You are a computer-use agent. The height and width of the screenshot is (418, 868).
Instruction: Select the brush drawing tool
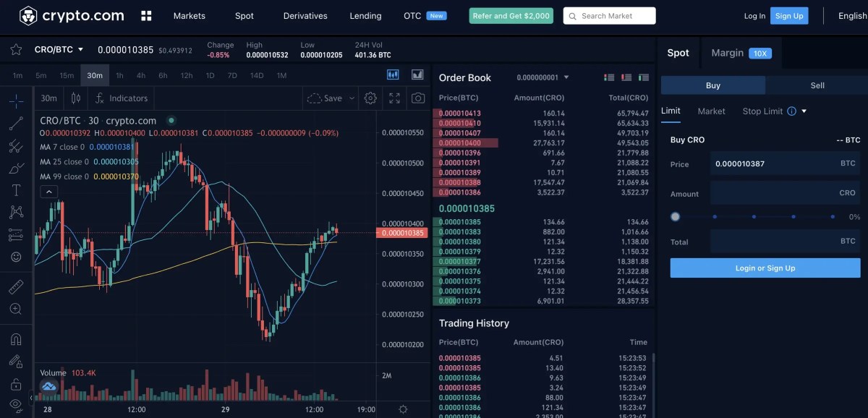click(x=16, y=169)
